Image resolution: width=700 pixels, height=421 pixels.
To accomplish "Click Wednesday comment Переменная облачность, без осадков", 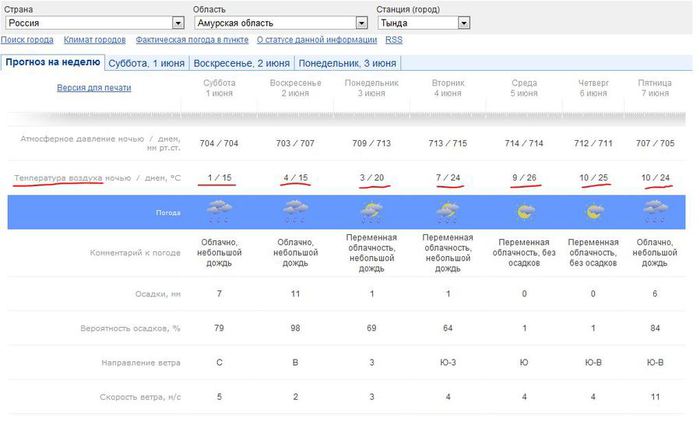I will point(524,253).
